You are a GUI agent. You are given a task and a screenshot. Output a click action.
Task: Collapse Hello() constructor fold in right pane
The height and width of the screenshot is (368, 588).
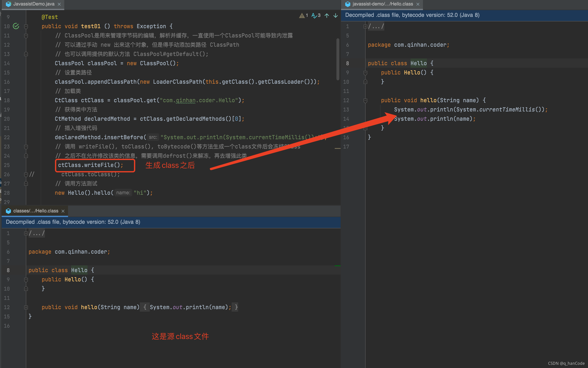365,73
